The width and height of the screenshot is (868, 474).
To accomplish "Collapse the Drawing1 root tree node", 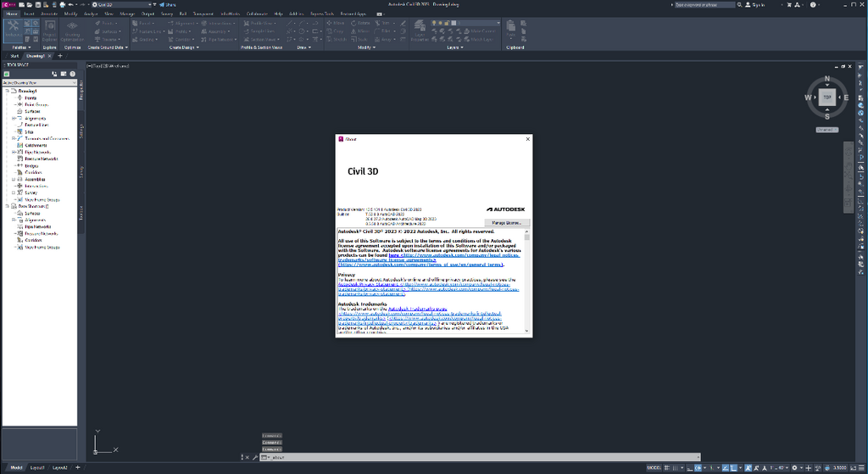I will [7, 91].
